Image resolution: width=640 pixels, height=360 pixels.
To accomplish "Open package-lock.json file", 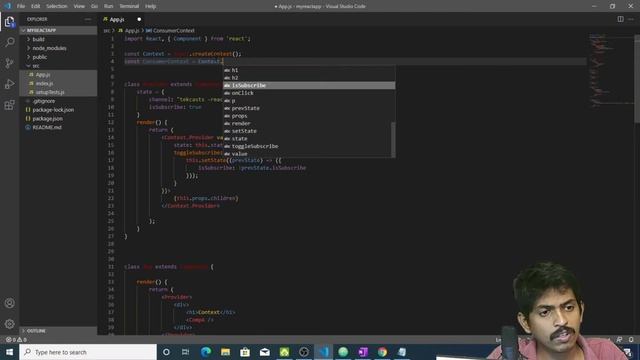I will coord(58,110).
